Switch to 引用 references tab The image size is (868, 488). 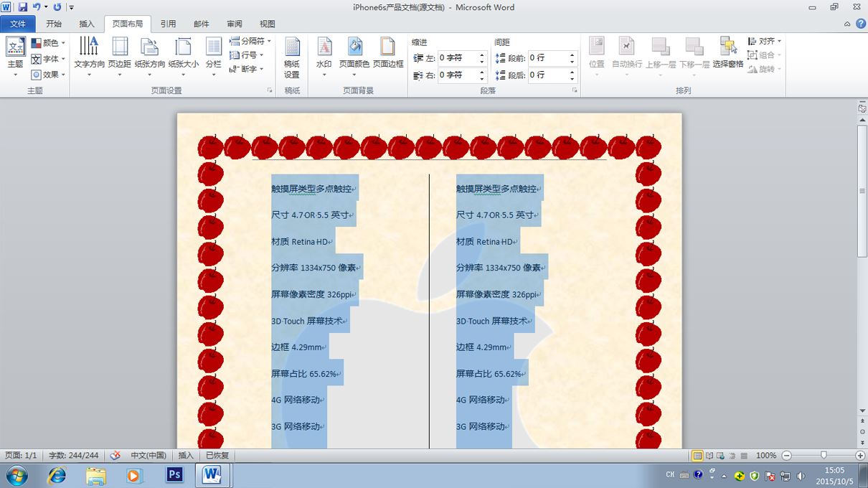point(168,24)
